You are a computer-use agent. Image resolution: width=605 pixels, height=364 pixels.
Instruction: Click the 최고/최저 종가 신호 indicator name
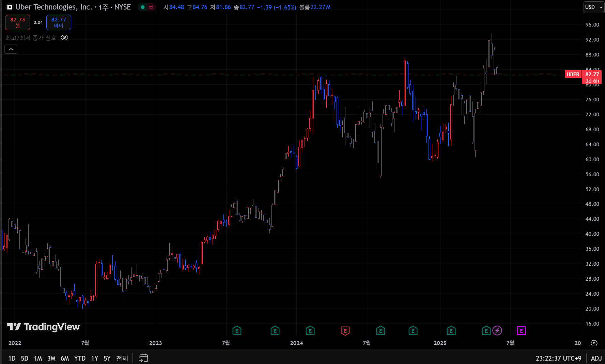(31, 38)
